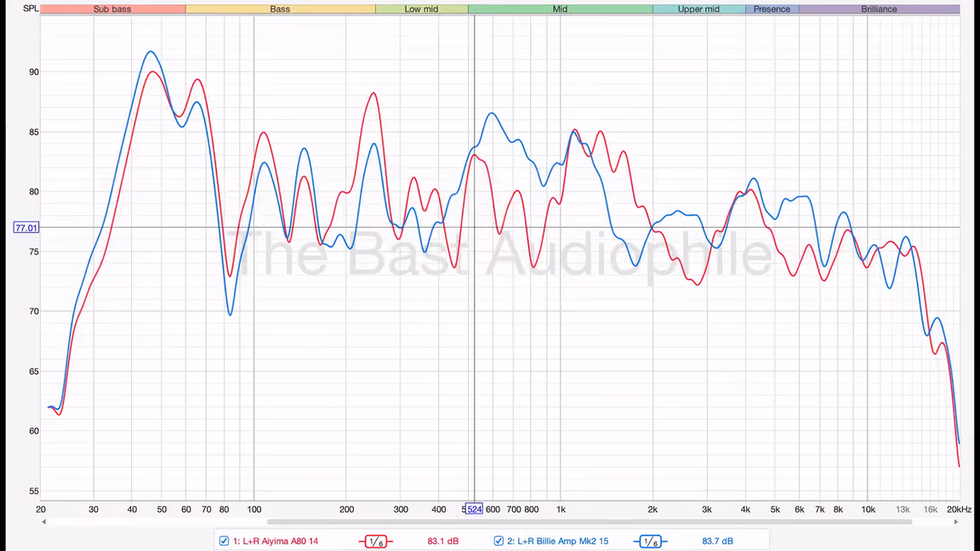Screen dimensions: 980x551
Task: Click the 524 cursor frequency readout
Action: (474, 509)
